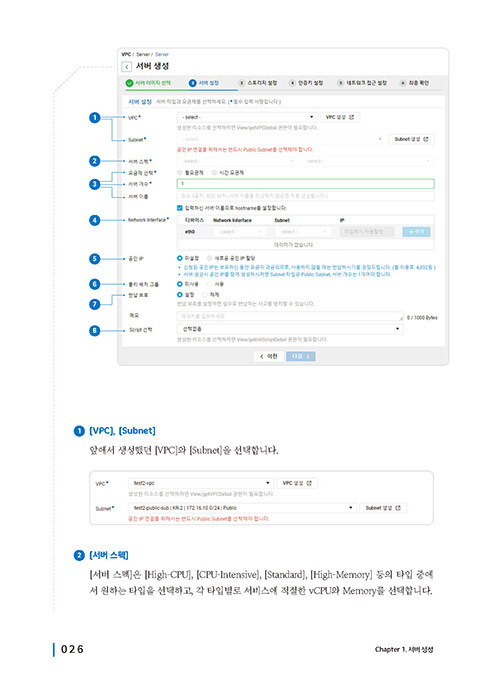Select 새로운 공인 IP 할당 radio option
Screen dimensions: 500x683
click(x=209, y=258)
